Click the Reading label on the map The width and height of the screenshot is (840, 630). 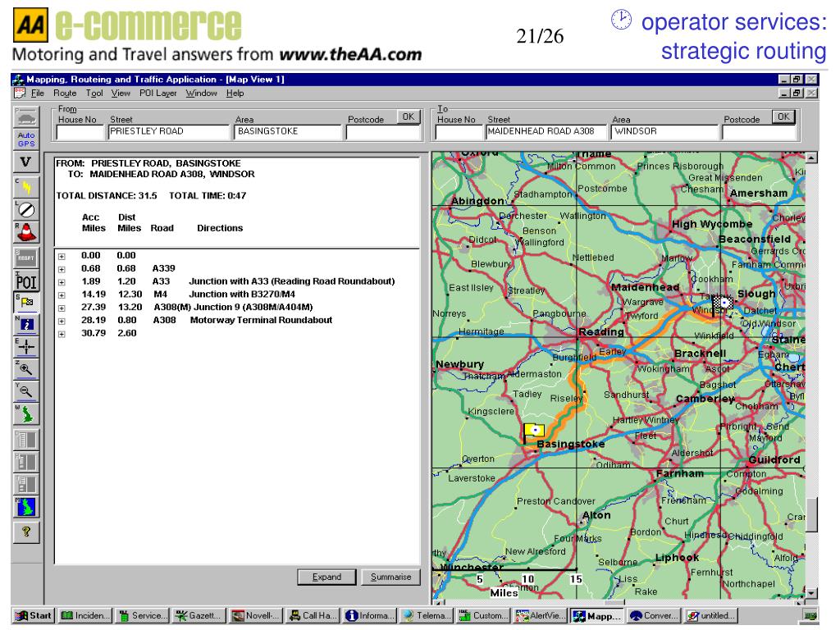(x=601, y=332)
